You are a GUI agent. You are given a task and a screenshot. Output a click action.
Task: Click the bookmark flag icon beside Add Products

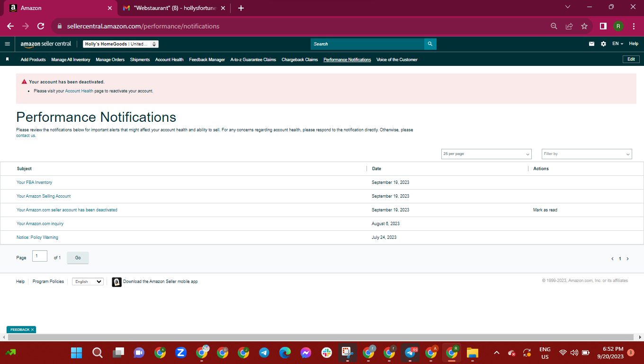point(7,59)
